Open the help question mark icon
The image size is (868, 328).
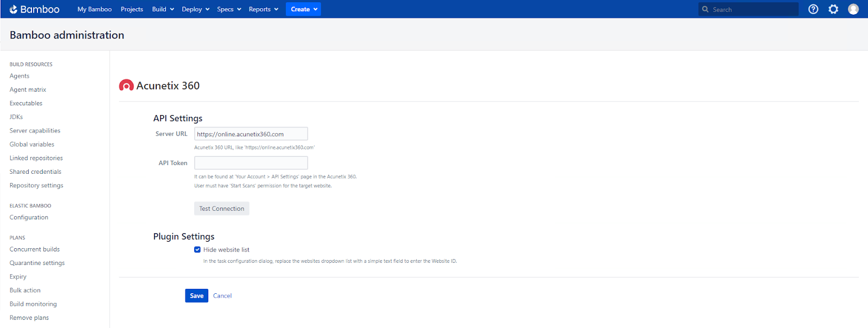pyautogui.click(x=813, y=9)
